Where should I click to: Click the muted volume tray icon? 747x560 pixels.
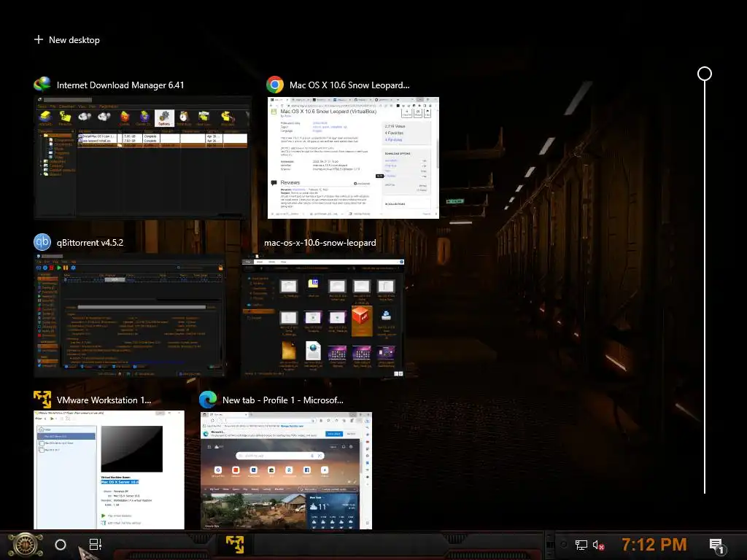(598, 545)
